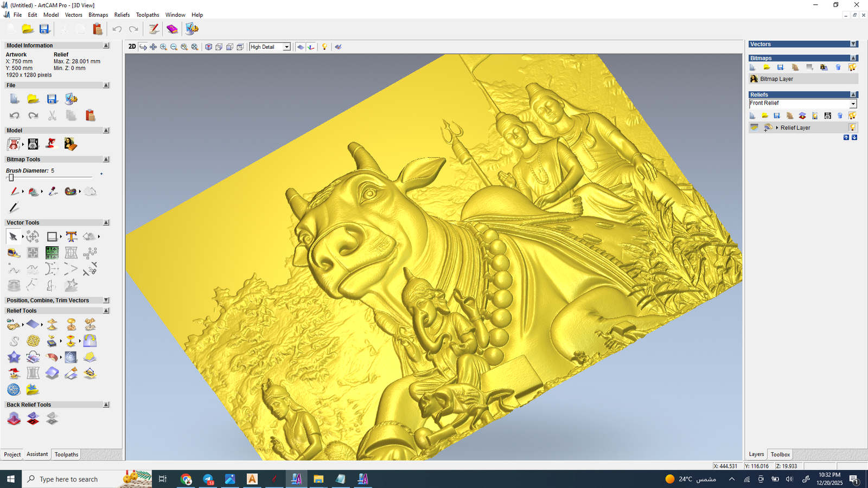868x488 pixels.
Task: Click the Brush Diameter slider handle
Action: coord(11,177)
